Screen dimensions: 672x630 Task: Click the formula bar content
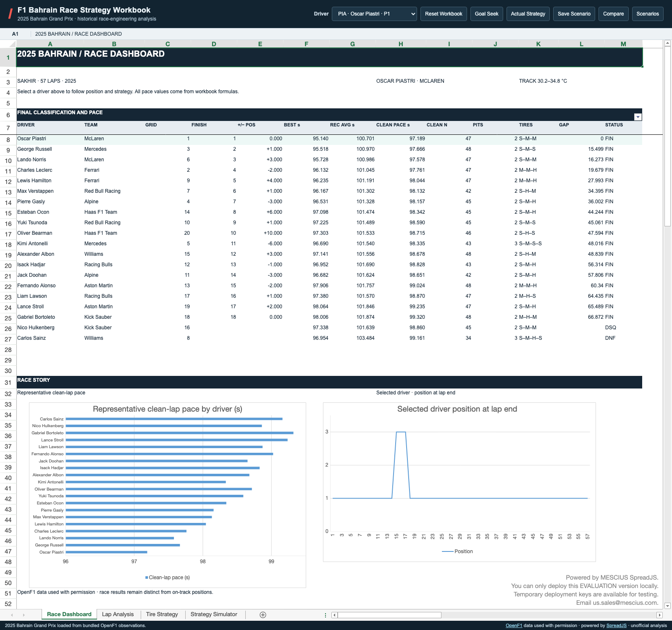click(79, 34)
